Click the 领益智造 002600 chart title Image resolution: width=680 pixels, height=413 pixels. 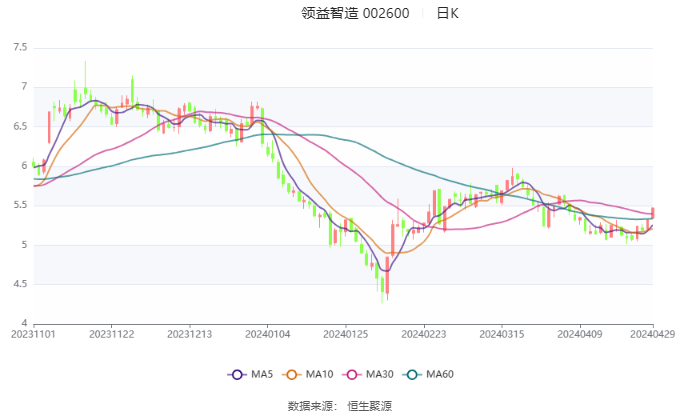(x=355, y=14)
